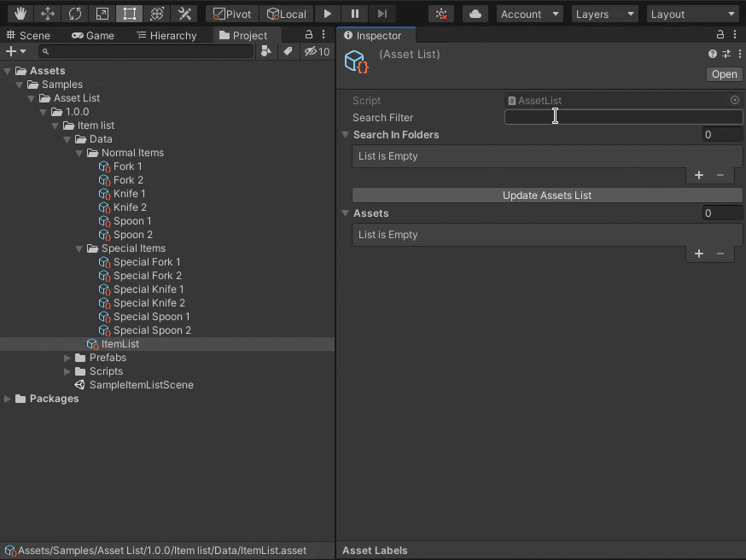Toggle hidden packages visibility count
The image size is (746, 560).
point(318,51)
